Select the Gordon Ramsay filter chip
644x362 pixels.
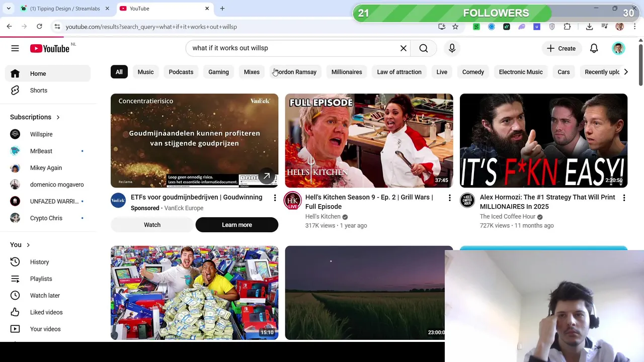pos(296,72)
